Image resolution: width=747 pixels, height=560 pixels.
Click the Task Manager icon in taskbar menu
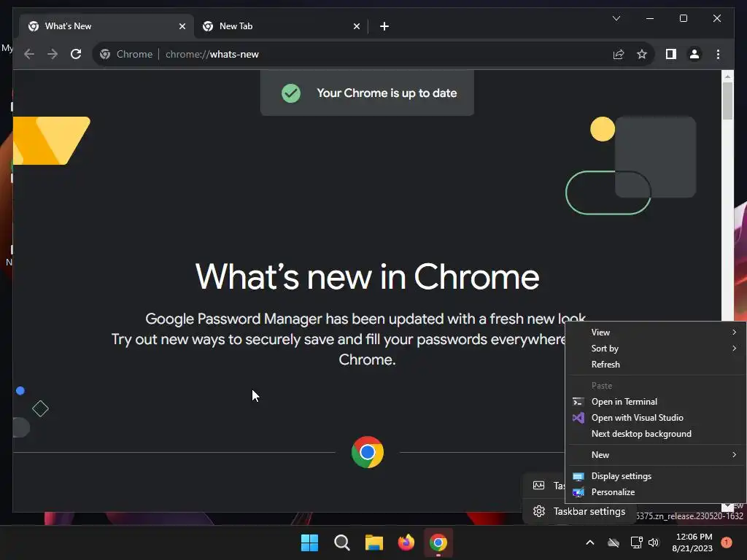click(539, 485)
